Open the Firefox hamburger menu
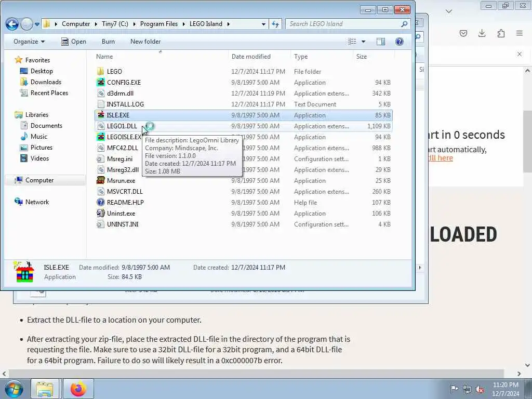 click(x=520, y=33)
